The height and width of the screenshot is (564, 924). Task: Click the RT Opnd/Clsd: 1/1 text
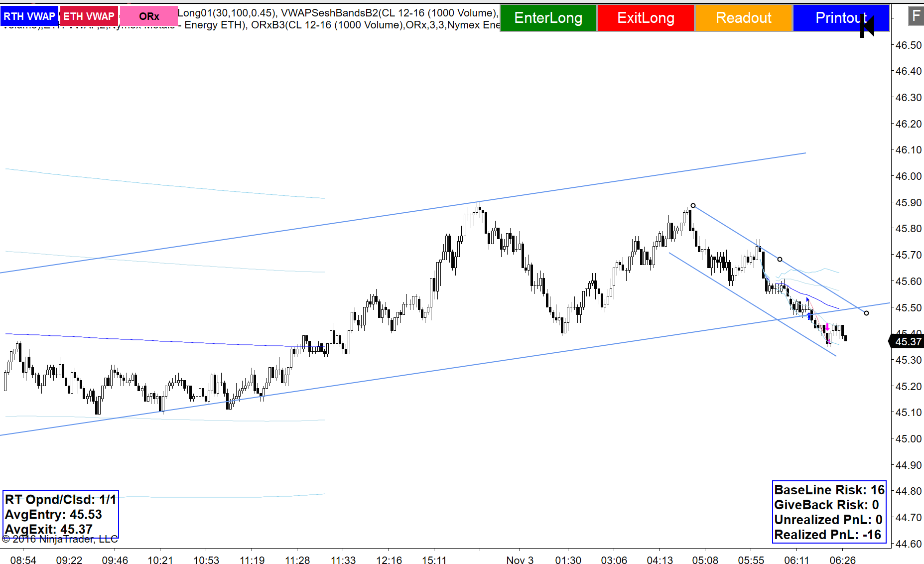pyautogui.click(x=60, y=499)
